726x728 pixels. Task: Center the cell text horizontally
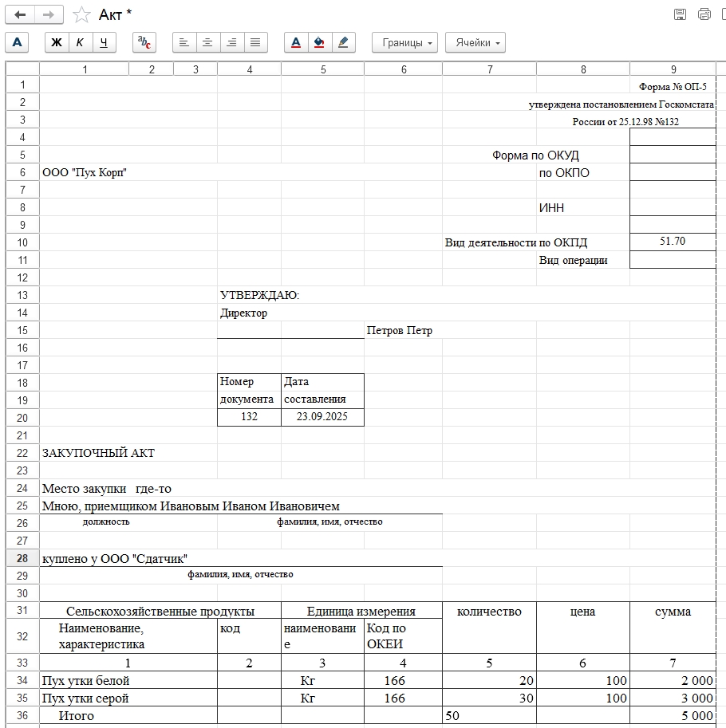pos(207,43)
